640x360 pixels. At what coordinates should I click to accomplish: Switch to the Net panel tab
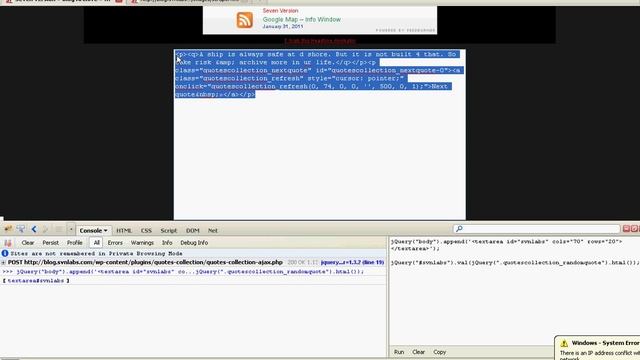click(213, 231)
